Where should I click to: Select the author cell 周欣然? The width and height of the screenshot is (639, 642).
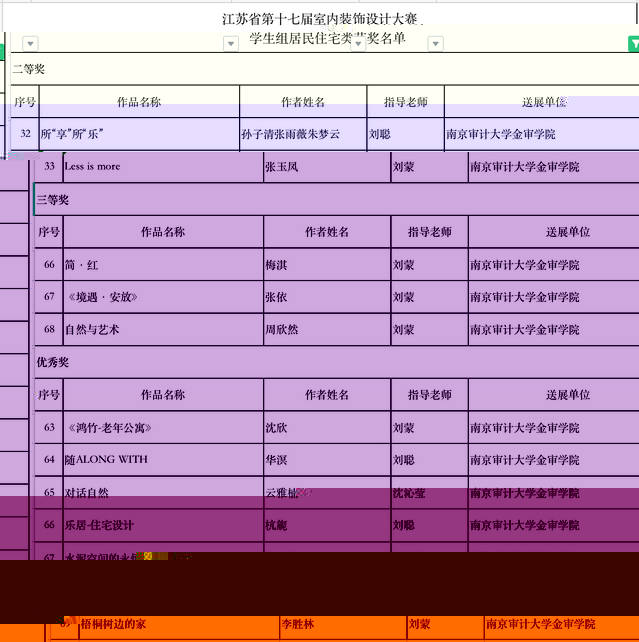(x=326, y=330)
